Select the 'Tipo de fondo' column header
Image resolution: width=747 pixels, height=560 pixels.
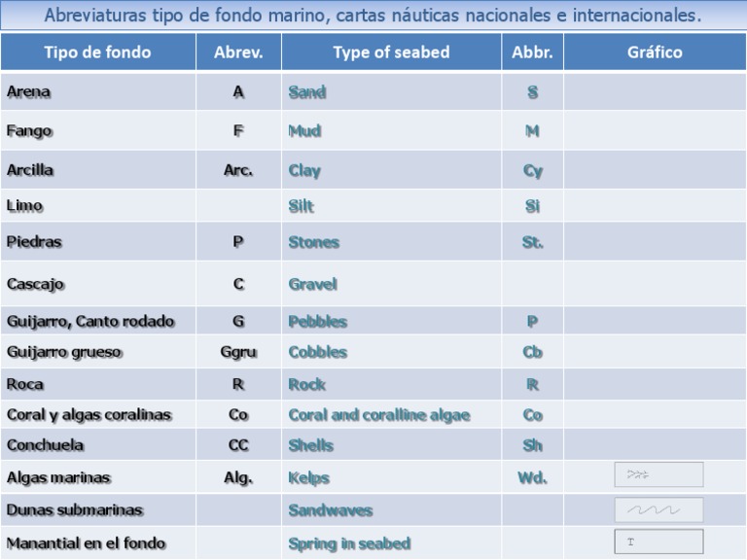(98, 52)
